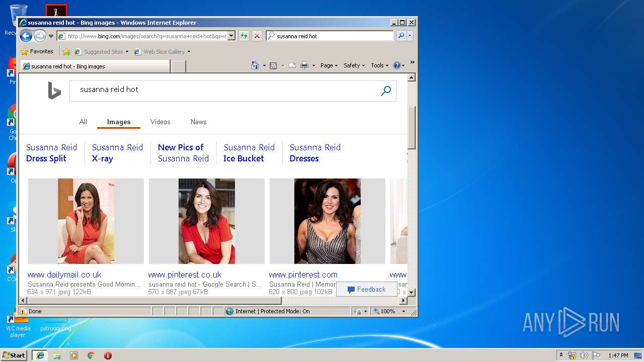Open Chrome taskbar icon
This screenshot has height=362, width=644.
tap(91, 355)
